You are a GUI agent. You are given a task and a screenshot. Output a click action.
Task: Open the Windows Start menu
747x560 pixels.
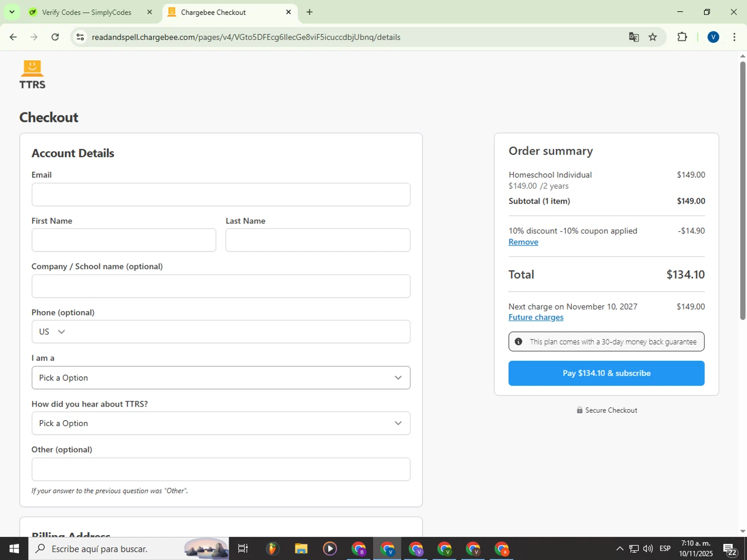(x=14, y=549)
